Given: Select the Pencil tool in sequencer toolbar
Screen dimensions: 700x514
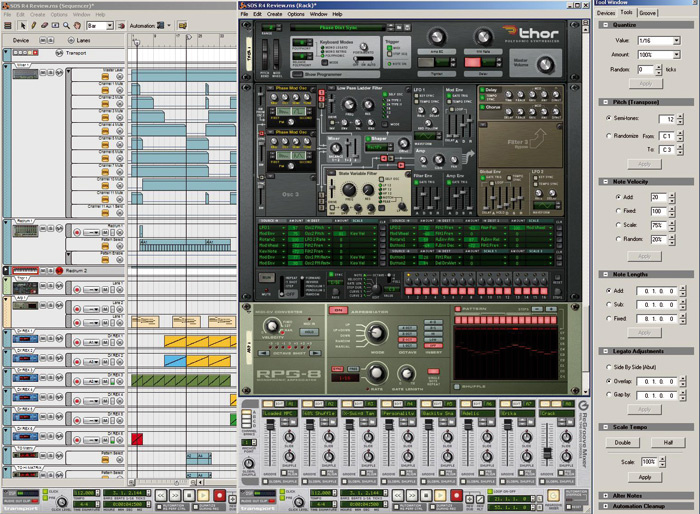Looking at the screenshot, I should pyautogui.click(x=33, y=25).
